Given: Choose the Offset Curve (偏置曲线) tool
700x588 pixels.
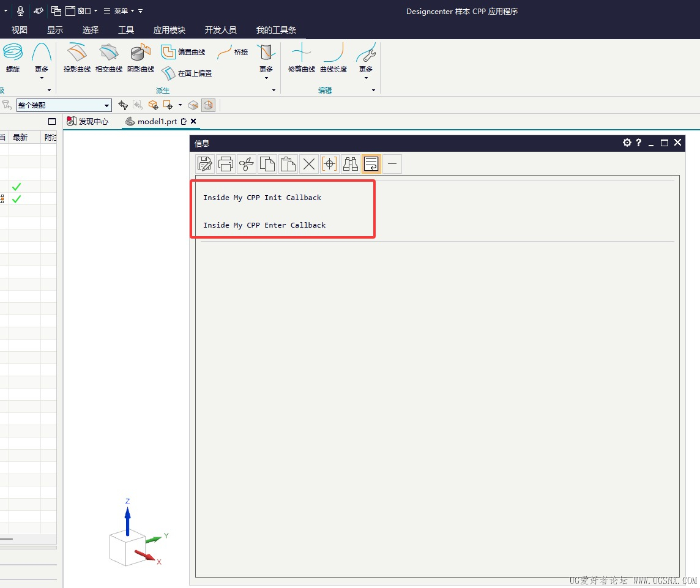Looking at the screenshot, I should point(183,52).
